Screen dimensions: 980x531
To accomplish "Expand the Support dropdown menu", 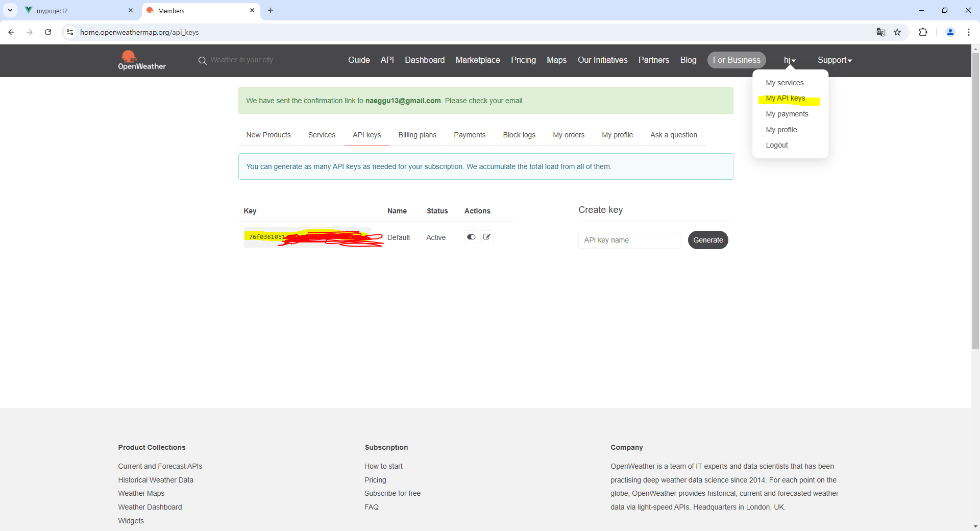I will click(x=835, y=60).
